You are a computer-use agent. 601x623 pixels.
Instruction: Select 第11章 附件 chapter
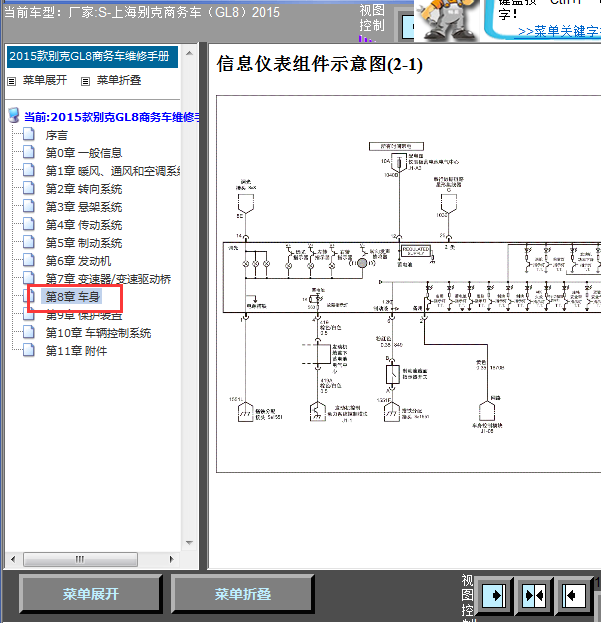[x=76, y=351]
